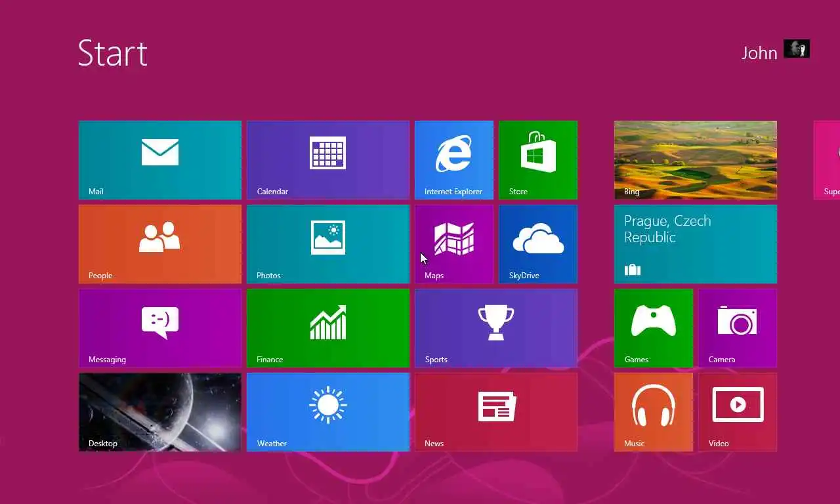Switch to the Desktop tile
Image resolution: width=840 pixels, height=504 pixels.
click(x=160, y=412)
